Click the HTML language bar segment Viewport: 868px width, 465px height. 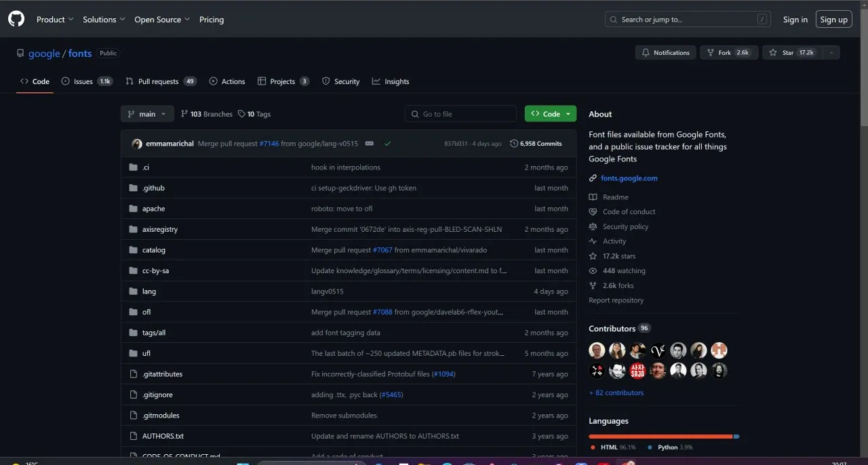point(660,437)
